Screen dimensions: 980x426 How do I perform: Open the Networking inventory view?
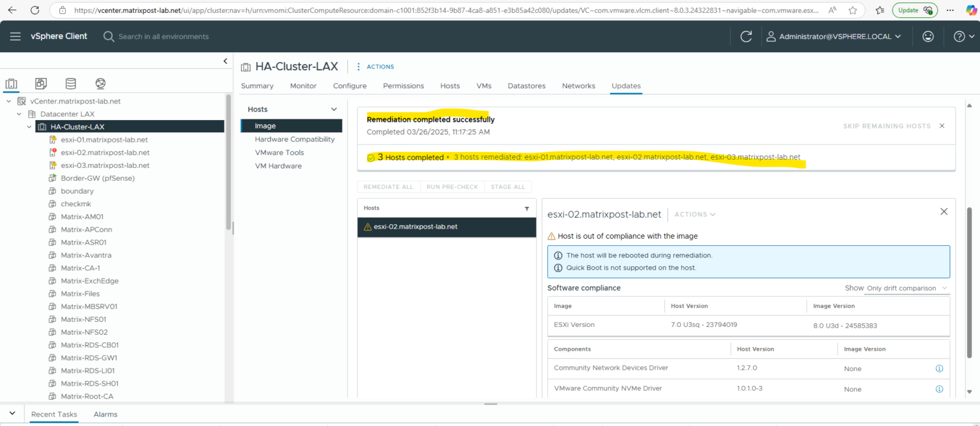(100, 83)
